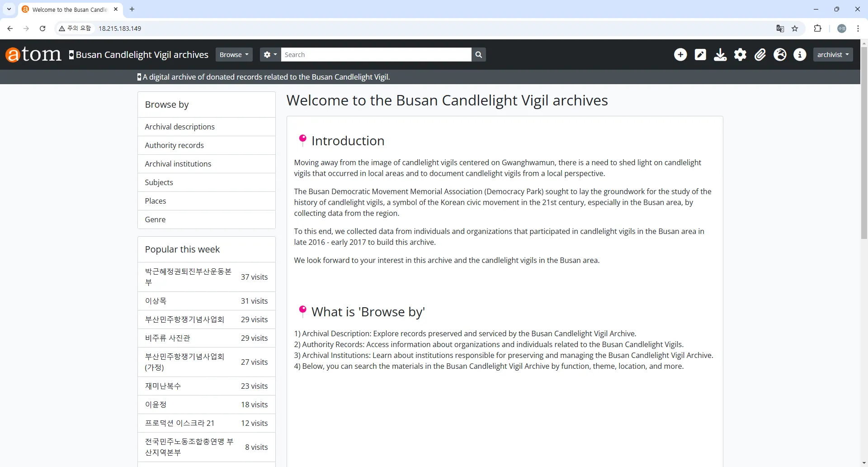Click the site description banner text
This screenshot has height=467, width=868.
[266, 77]
